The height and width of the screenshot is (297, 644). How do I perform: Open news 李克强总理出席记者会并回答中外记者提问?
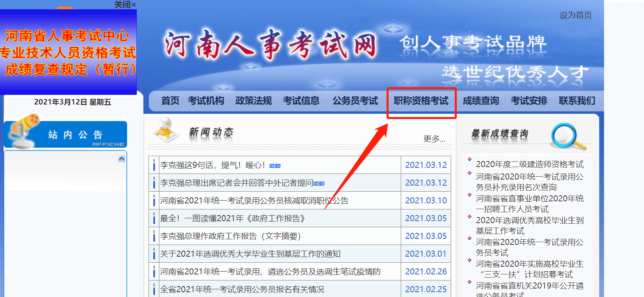237,183
